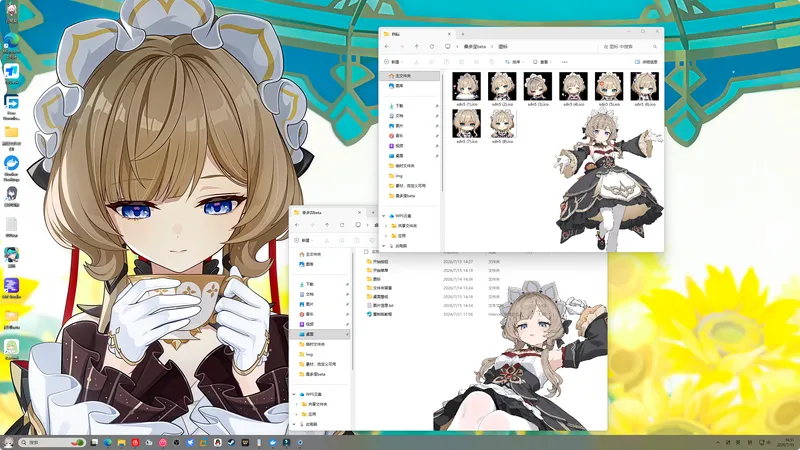Click Delete trash icon in 图标 window toolbar
The height and width of the screenshot is (450, 800).
tap(491, 62)
